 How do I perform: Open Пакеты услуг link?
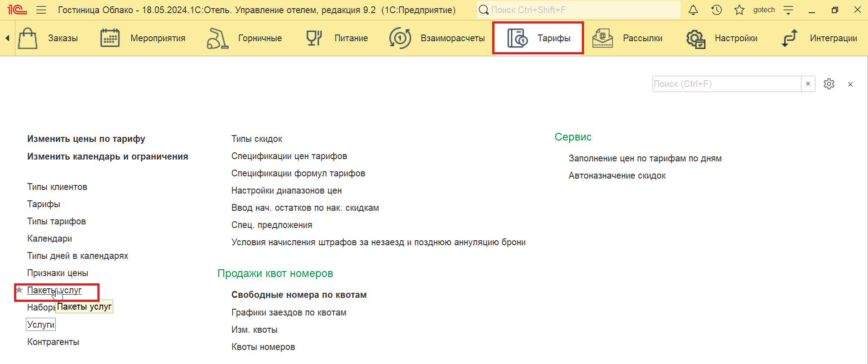point(54,290)
